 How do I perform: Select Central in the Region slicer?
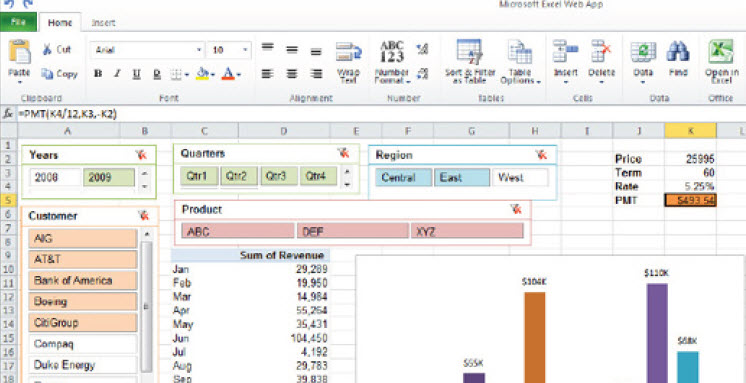coord(404,177)
